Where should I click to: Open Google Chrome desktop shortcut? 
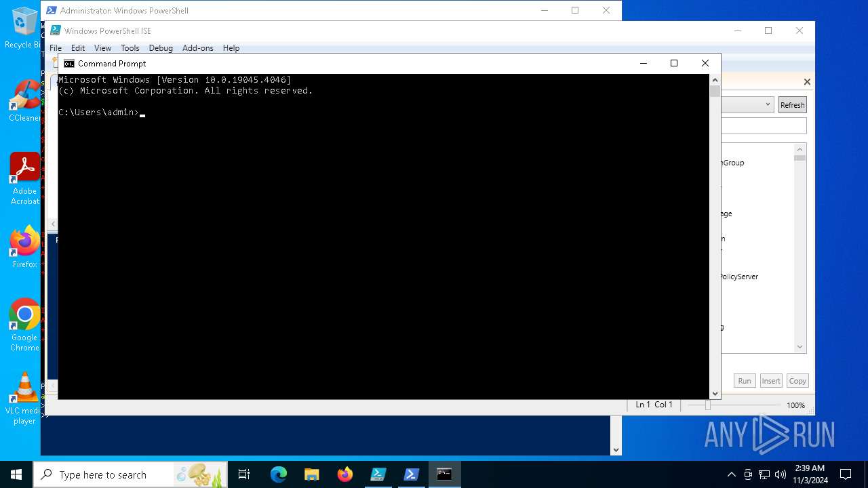point(24,325)
